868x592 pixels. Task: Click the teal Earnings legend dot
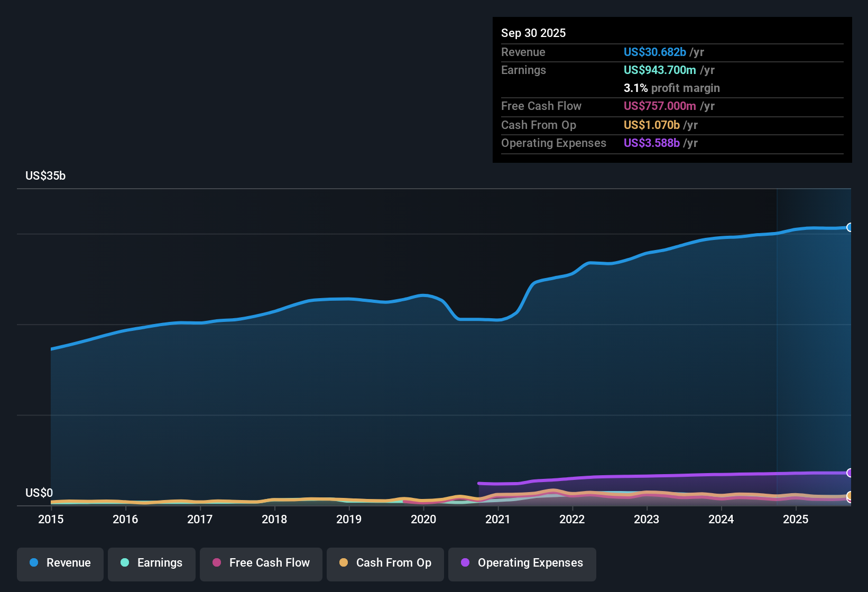coord(125,563)
